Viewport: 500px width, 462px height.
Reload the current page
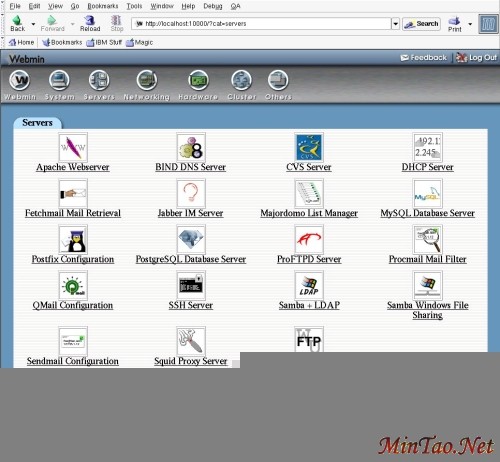pos(90,24)
